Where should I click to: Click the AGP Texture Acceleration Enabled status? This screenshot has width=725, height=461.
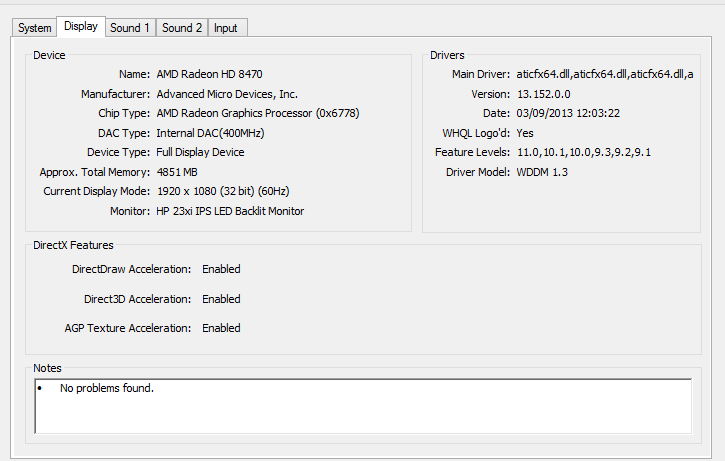tap(221, 328)
